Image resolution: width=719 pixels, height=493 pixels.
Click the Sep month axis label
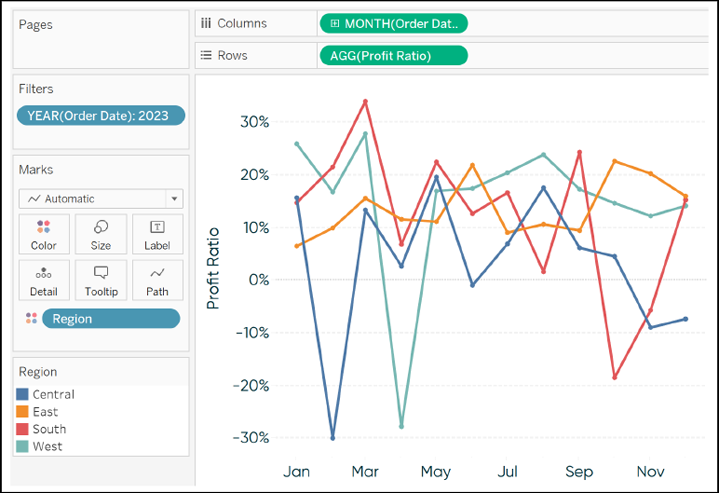(x=579, y=472)
